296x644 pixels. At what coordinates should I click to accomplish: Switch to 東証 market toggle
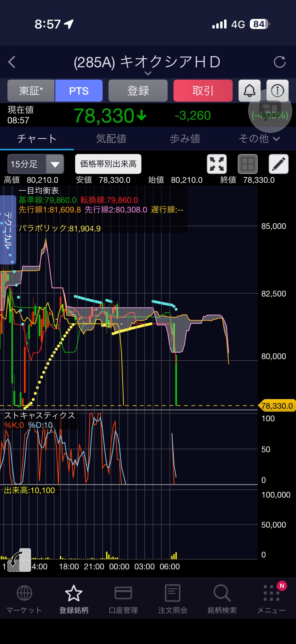click(31, 91)
